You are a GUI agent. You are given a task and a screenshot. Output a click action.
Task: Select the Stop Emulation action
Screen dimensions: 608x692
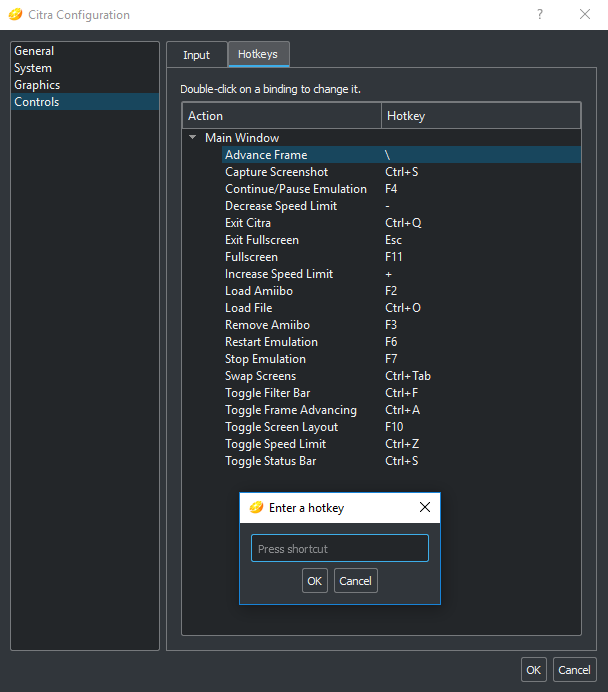coord(265,359)
